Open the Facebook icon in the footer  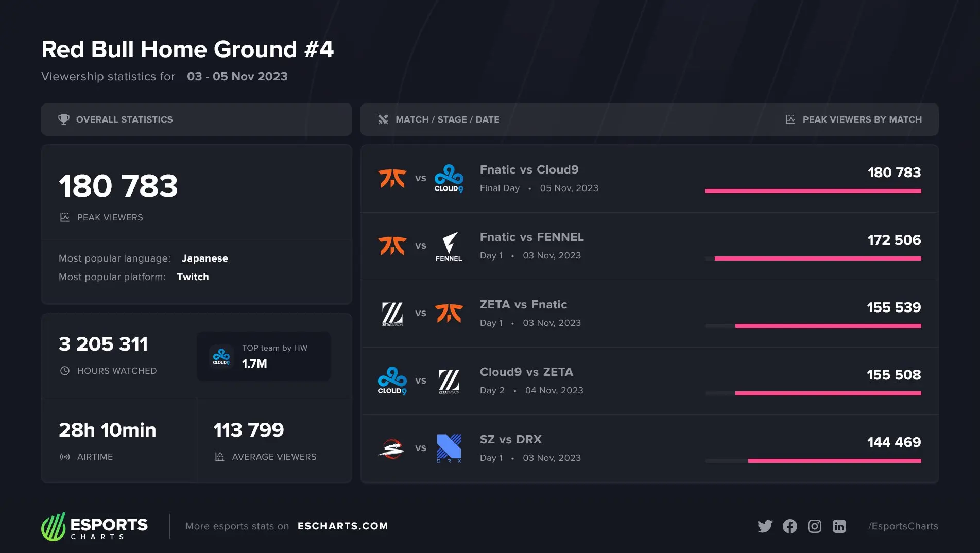pyautogui.click(x=790, y=526)
